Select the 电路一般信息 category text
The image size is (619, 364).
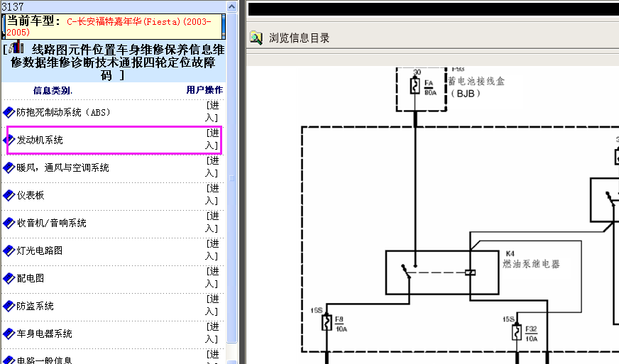(44, 360)
